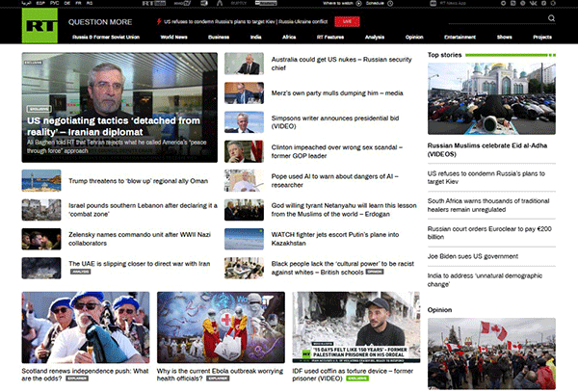Open the Euroclear €200 billion story

pyautogui.click(x=489, y=232)
